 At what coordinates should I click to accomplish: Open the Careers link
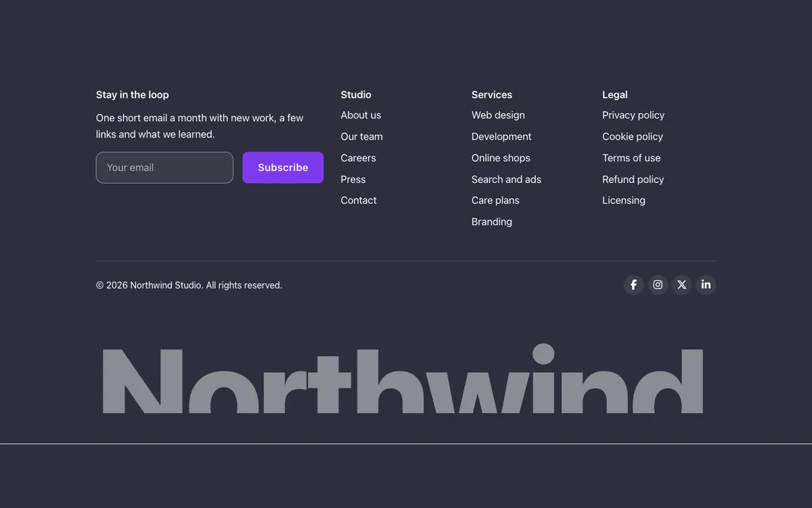coord(358,158)
